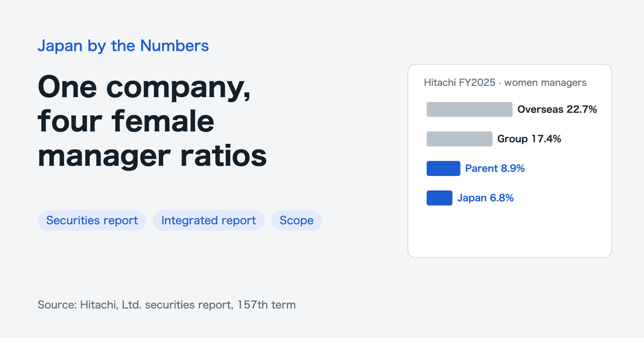Screen dimensions: 644x338
Task: Click the headline 'One company, four female manager ratios'
Action: tap(152, 122)
